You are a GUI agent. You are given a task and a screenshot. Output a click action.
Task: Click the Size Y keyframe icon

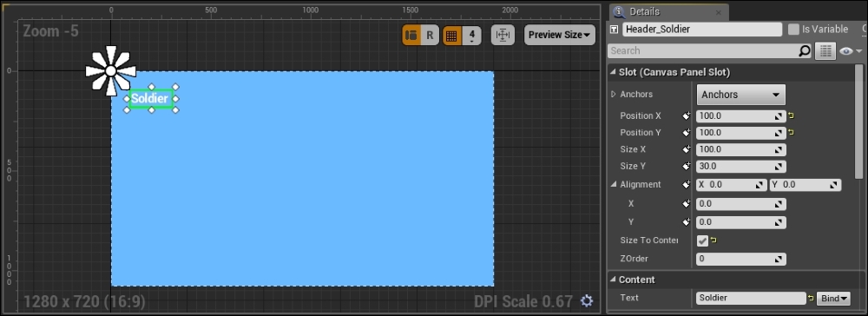point(686,166)
